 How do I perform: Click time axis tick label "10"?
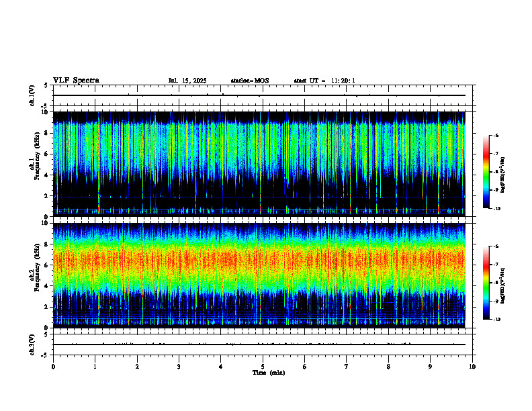point(472,367)
